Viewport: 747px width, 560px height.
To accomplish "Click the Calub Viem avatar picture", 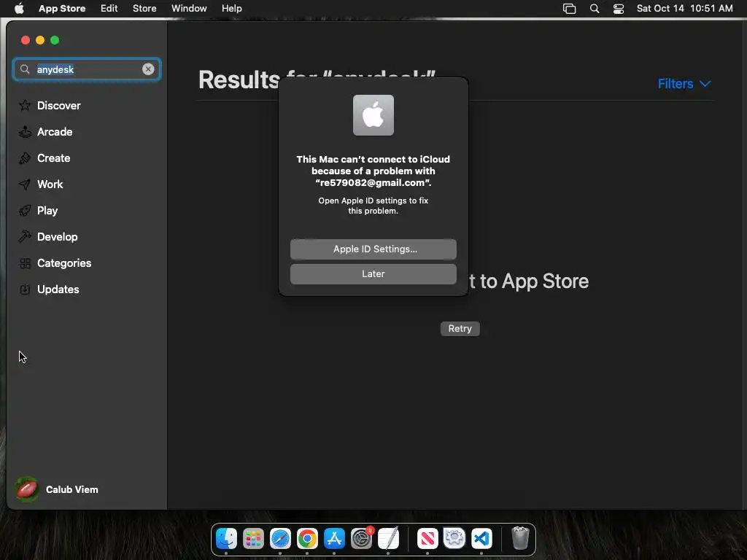I will pyautogui.click(x=27, y=489).
